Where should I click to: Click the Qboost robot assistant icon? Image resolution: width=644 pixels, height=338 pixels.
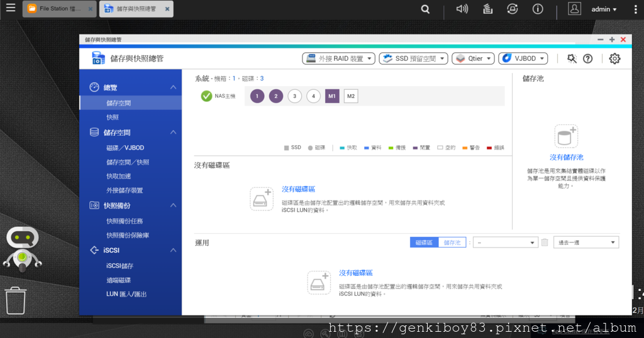tap(23, 249)
